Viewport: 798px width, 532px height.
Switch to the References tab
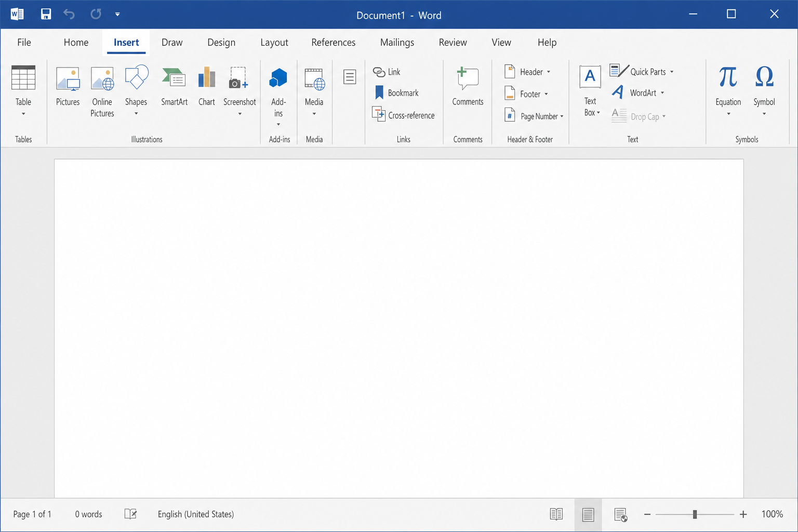click(334, 43)
